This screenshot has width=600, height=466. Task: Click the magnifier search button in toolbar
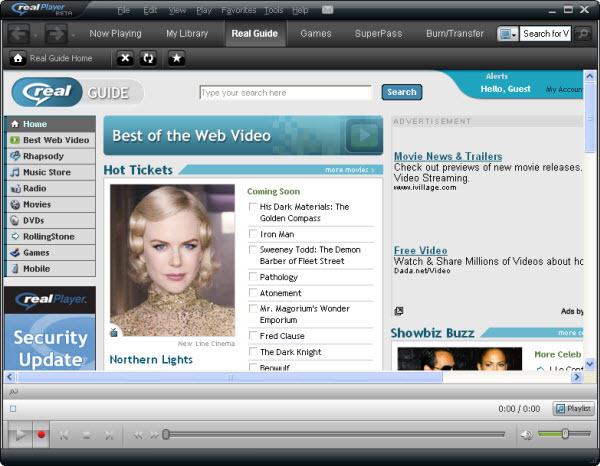583,34
